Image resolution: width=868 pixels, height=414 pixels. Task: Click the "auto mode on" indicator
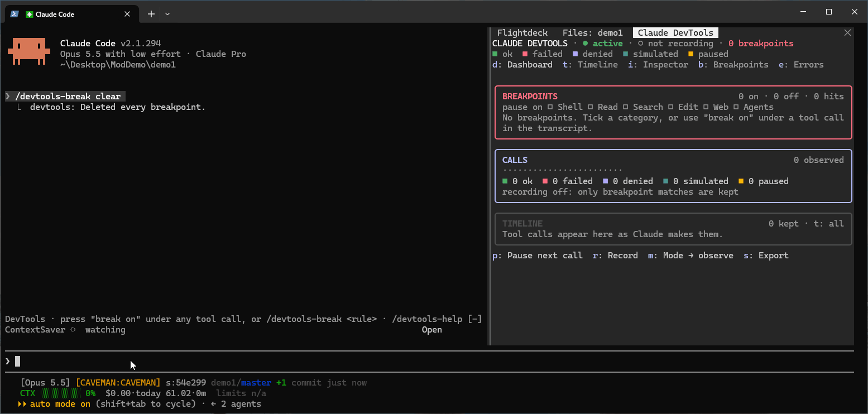click(x=60, y=404)
